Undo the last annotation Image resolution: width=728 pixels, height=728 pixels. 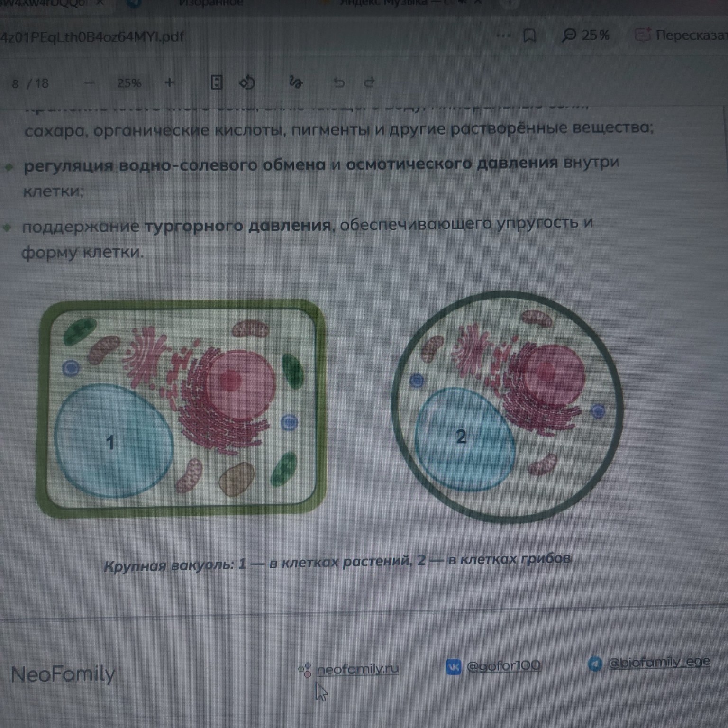tap(339, 83)
